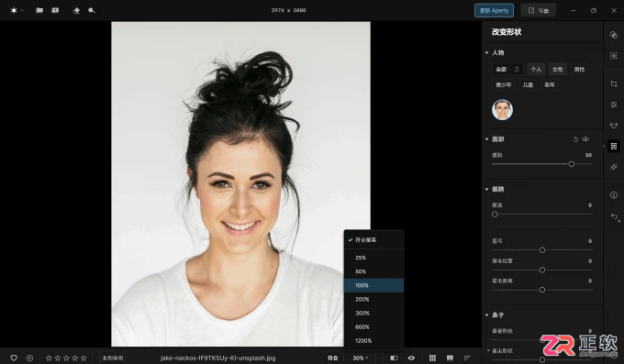Toggle the 儿童 people filter

pyautogui.click(x=528, y=84)
